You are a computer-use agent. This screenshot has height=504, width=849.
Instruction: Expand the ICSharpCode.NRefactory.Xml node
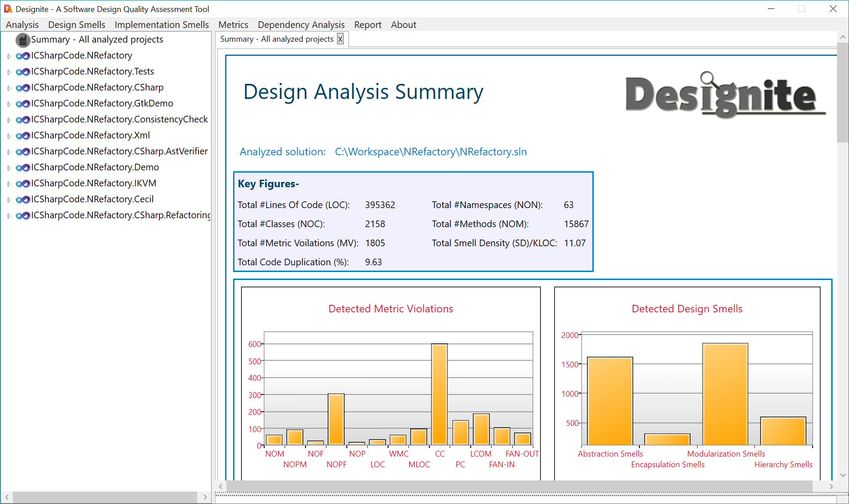(x=9, y=136)
